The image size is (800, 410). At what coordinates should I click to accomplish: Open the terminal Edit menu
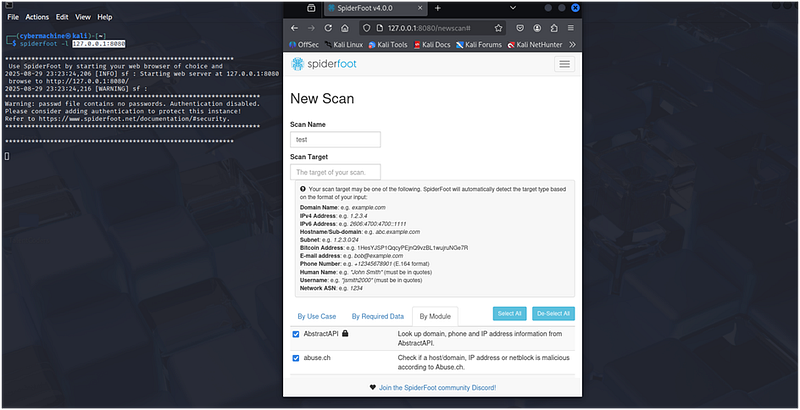point(62,17)
